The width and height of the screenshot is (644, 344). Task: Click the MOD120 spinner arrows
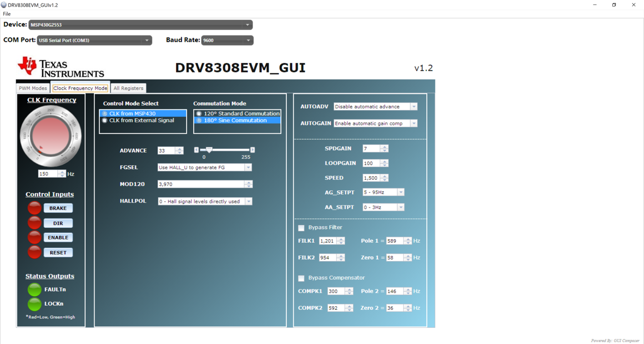click(x=248, y=184)
